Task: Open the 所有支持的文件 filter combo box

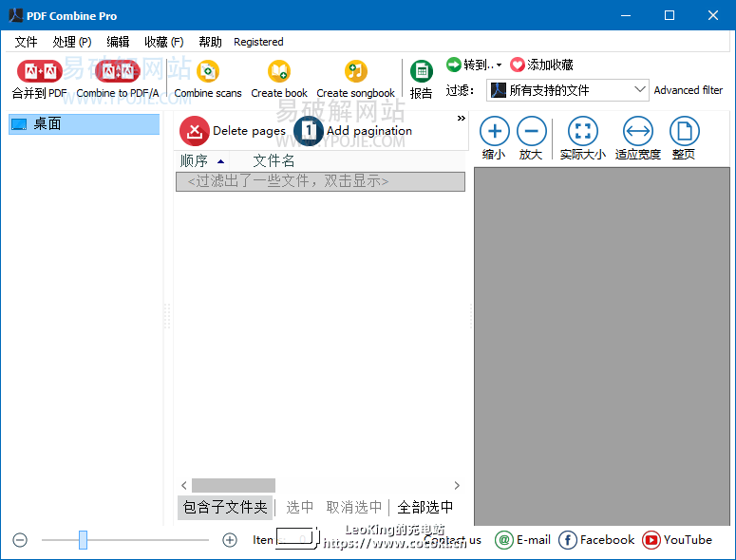Action: point(568,90)
